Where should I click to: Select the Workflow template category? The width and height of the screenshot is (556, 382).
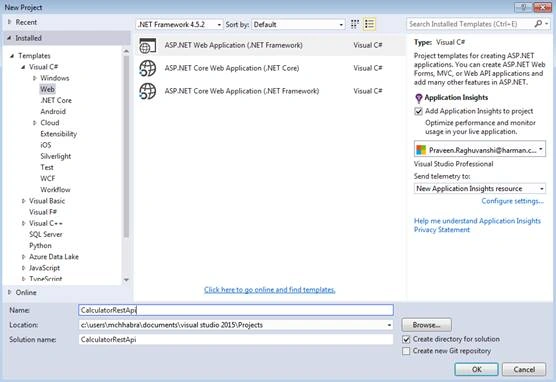55,190
